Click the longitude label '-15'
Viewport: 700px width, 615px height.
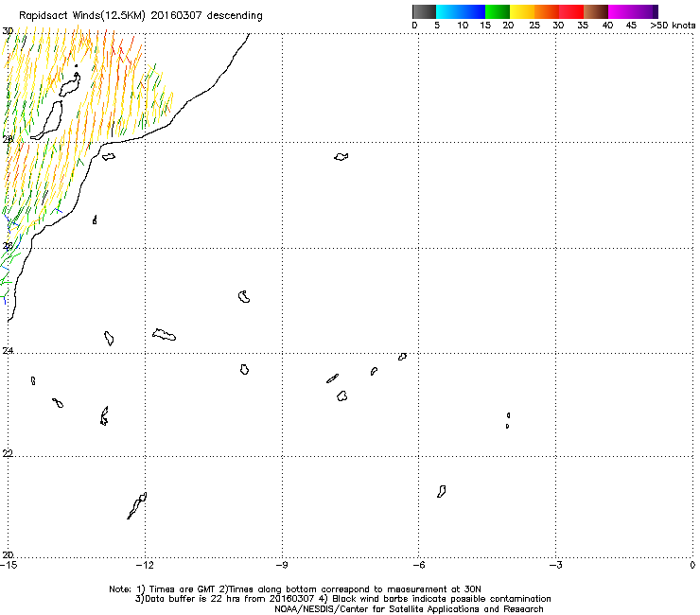(x=9, y=565)
